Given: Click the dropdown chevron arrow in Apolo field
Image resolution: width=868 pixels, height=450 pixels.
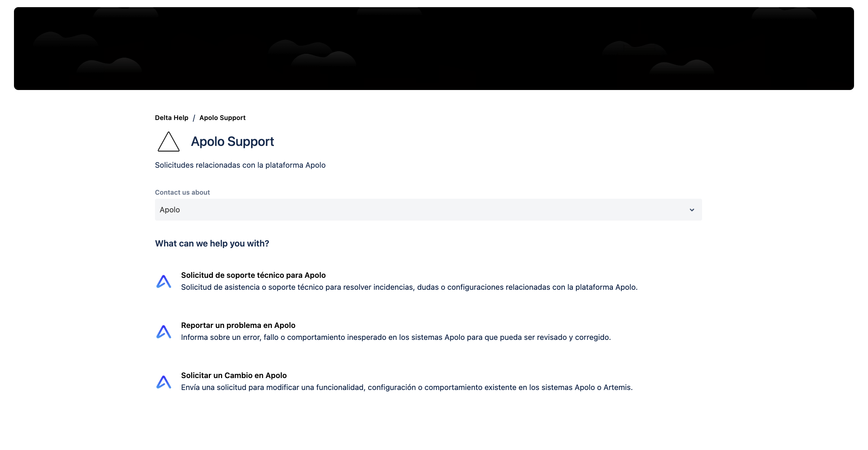Looking at the screenshot, I should [x=692, y=210].
